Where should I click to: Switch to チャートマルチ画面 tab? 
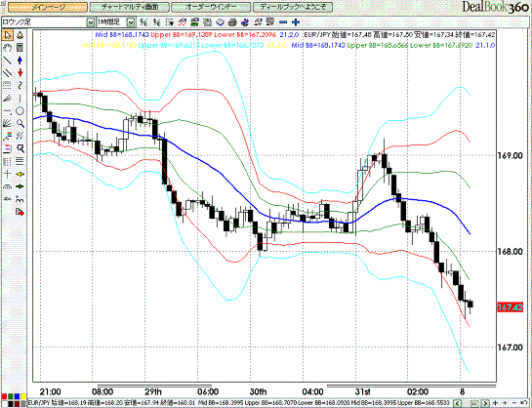coord(130,7)
